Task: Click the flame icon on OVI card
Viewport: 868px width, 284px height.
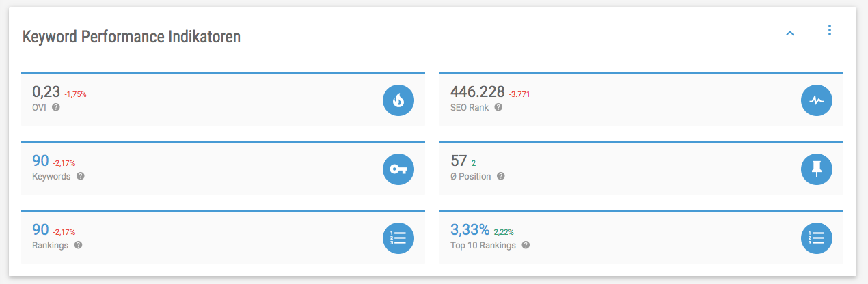Action: (x=398, y=100)
